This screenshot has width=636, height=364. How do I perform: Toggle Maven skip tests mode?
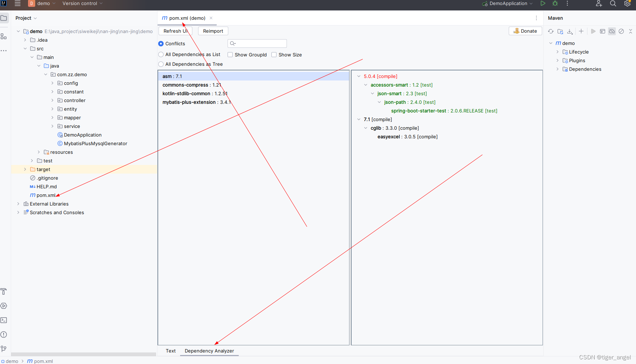pos(621,31)
